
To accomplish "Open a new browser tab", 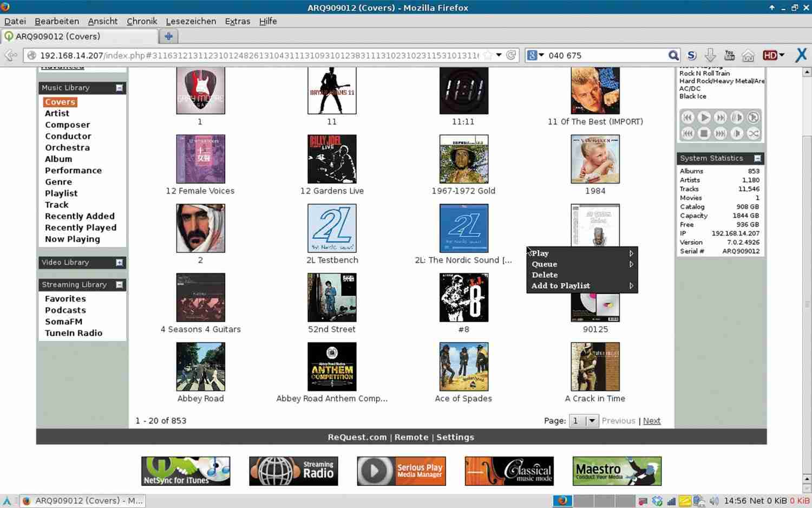I will (168, 36).
